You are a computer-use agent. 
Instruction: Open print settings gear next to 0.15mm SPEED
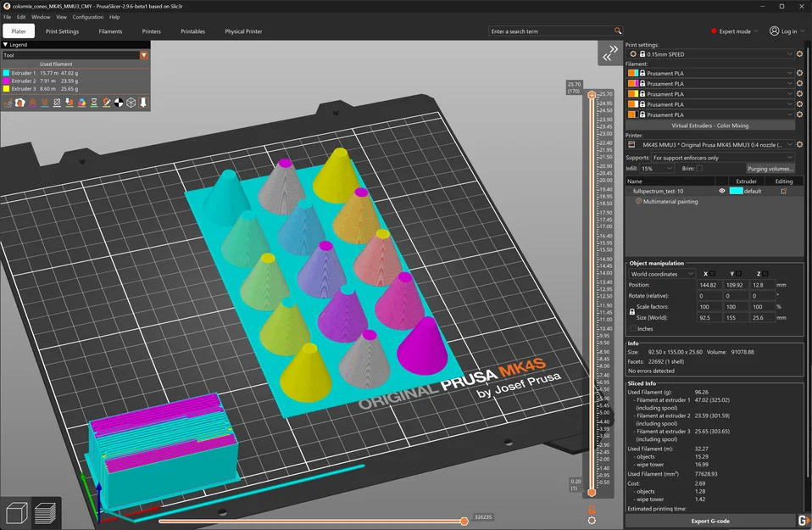click(x=799, y=54)
